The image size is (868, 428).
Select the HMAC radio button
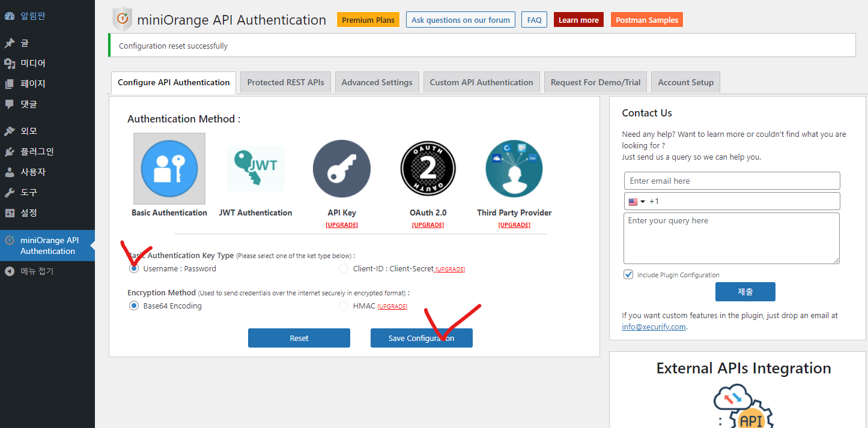pos(344,306)
